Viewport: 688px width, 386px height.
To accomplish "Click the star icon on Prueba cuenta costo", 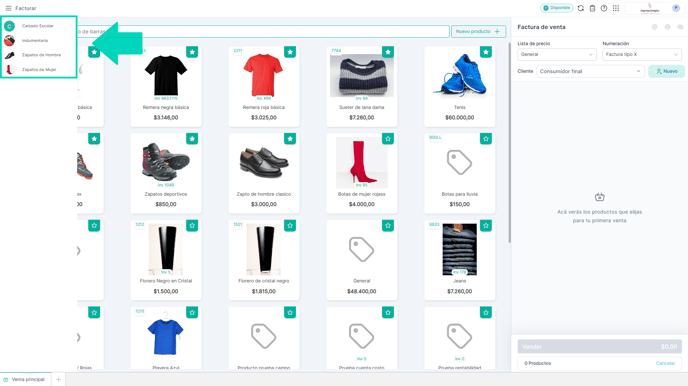I will pyautogui.click(x=388, y=312).
